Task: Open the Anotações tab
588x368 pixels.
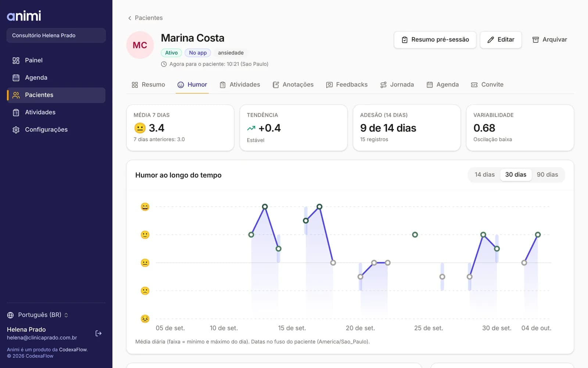Action: coord(293,85)
